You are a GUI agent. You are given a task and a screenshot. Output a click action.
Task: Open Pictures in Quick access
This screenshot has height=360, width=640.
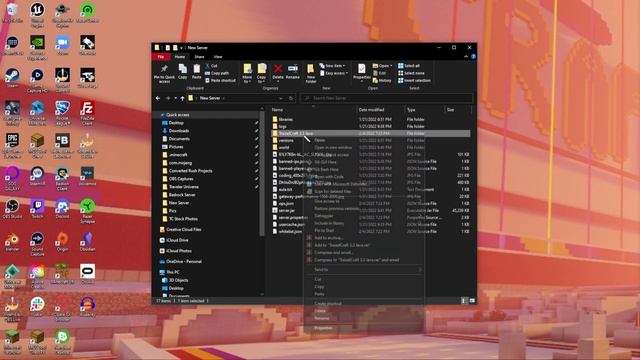(x=176, y=147)
